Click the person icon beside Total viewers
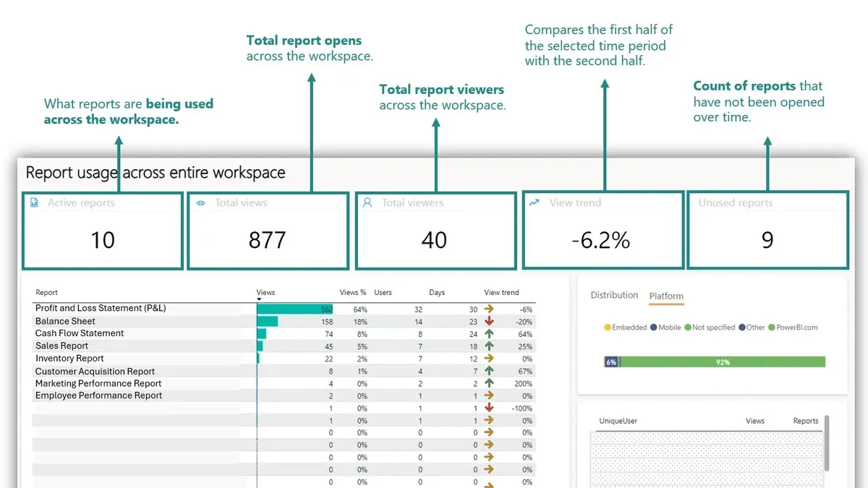Screen dimensions: 868x488 (367, 203)
